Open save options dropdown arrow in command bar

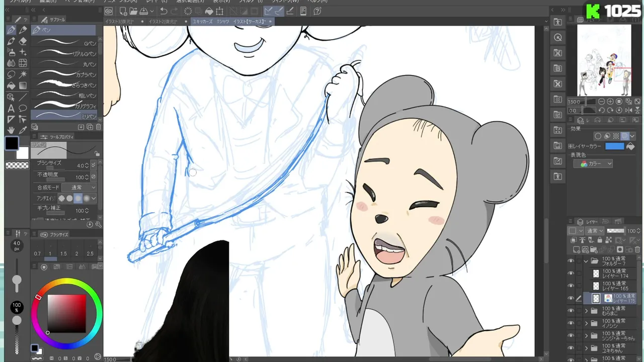click(151, 11)
